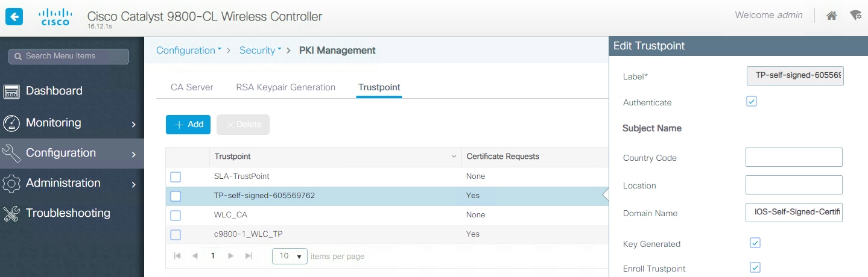Click the Search Menu Items field

[69, 56]
